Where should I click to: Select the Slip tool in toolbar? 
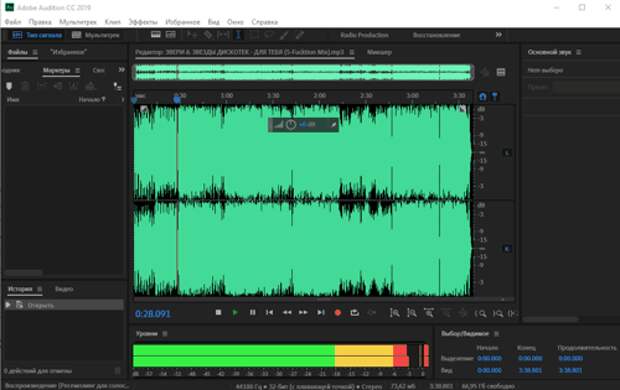pyautogui.click(x=223, y=35)
